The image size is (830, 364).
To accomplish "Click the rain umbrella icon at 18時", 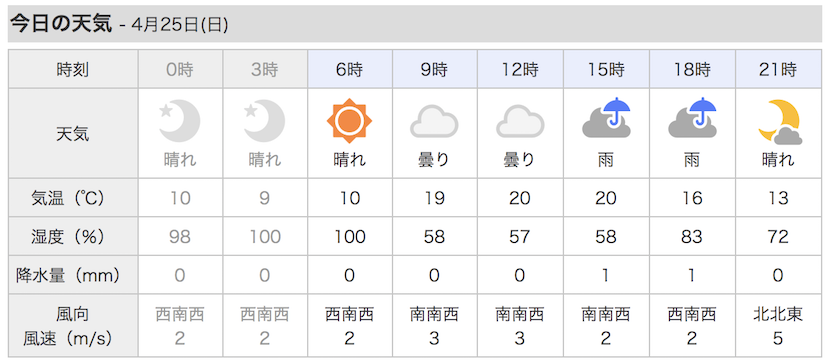I will click(692, 118).
